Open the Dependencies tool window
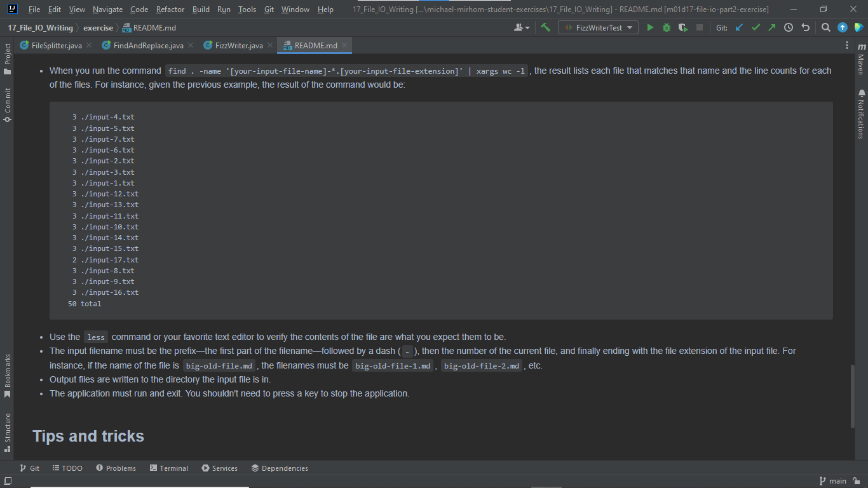 click(x=280, y=468)
